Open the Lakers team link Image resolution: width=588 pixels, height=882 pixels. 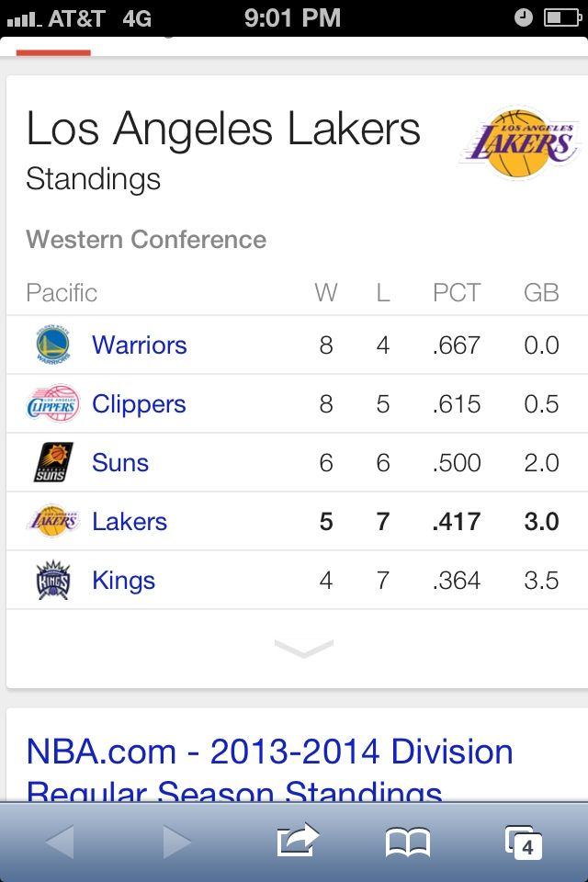pyautogui.click(x=130, y=522)
